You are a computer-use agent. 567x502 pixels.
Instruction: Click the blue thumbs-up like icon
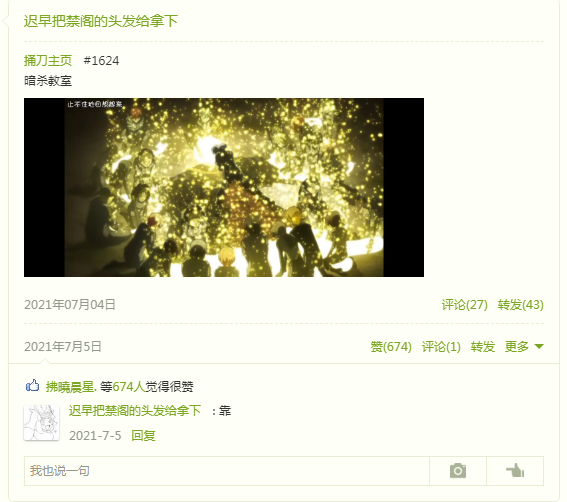point(33,386)
